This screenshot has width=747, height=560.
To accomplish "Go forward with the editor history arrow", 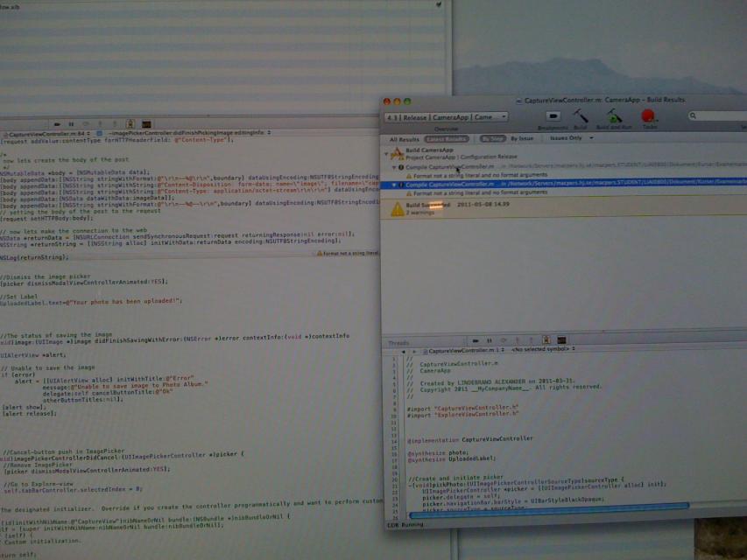I will (x=414, y=352).
